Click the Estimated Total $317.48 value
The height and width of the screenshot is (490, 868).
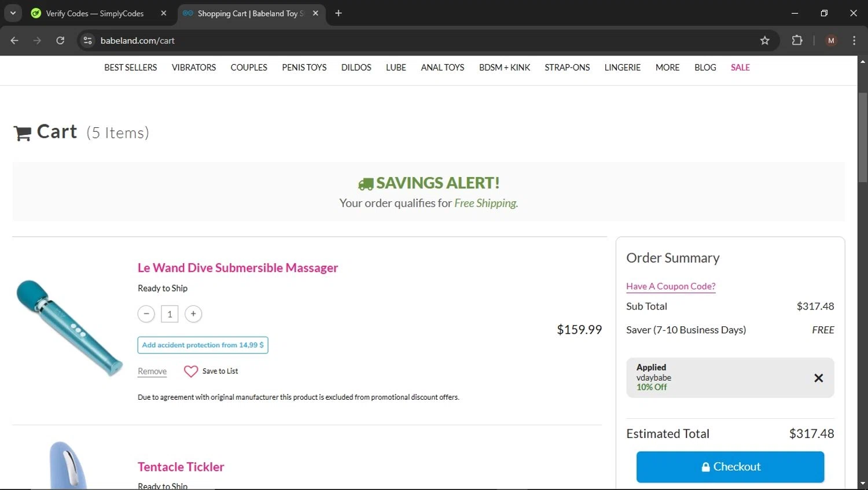tap(812, 434)
